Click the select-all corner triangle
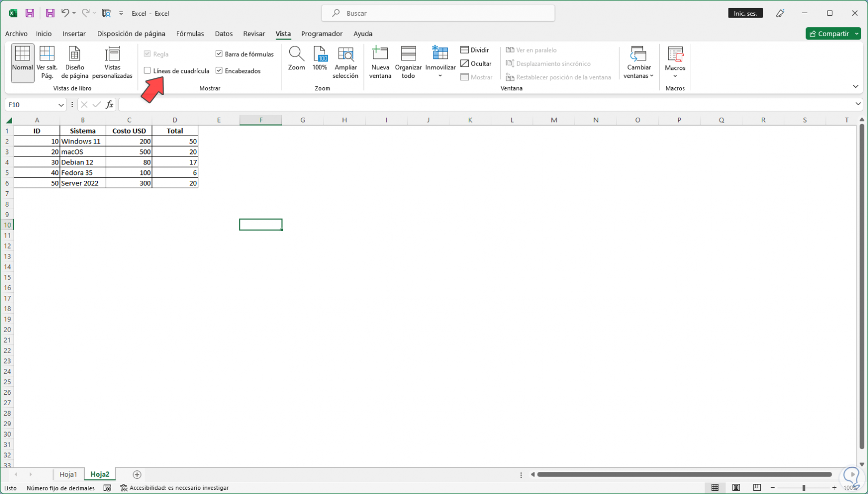 click(9, 120)
